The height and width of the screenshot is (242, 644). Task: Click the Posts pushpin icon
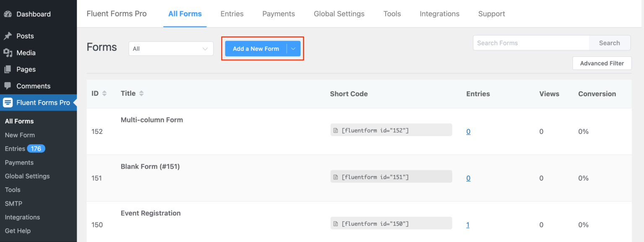[8, 36]
